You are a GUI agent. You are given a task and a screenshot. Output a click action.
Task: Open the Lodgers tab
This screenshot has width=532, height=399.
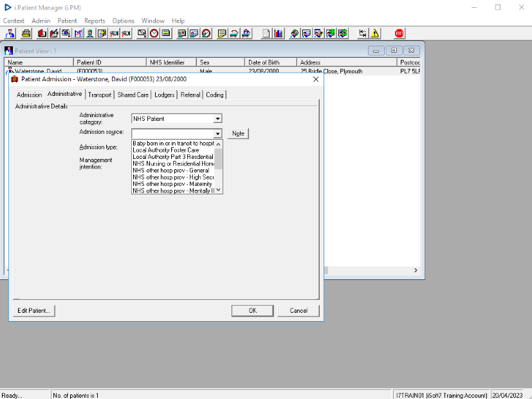tap(164, 95)
